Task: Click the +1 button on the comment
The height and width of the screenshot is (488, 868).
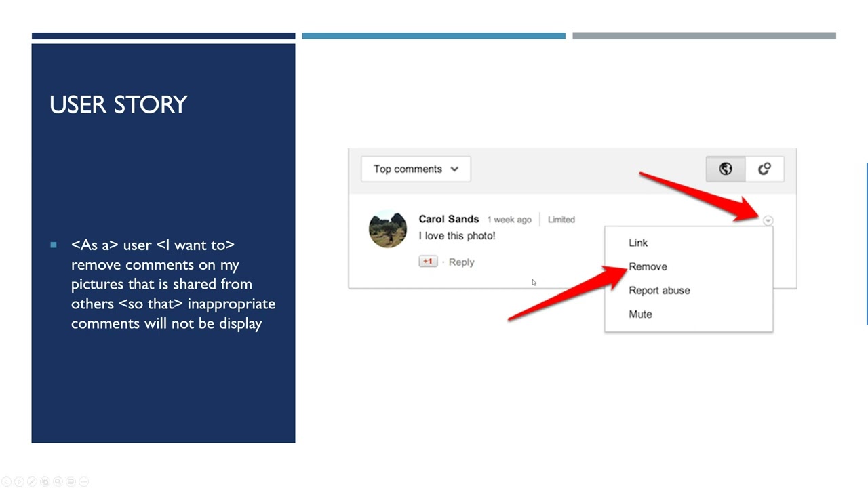Action: tap(428, 262)
